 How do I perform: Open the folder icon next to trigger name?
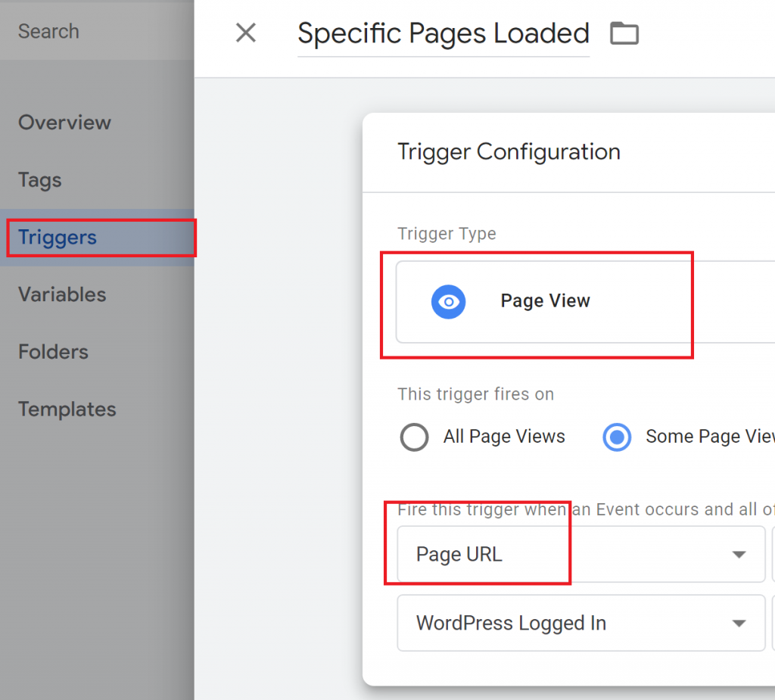click(624, 33)
